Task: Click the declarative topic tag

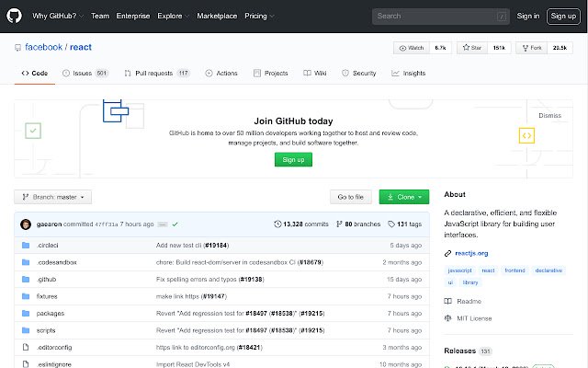Action: click(x=548, y=270)
